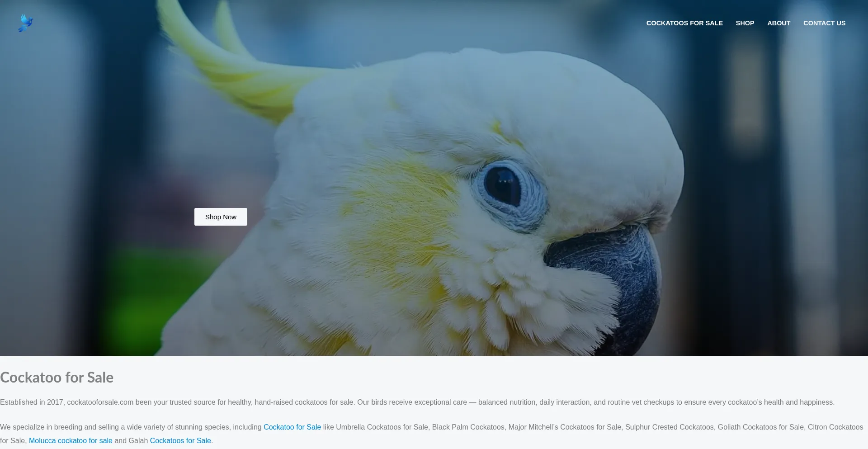Click the blue bird logo icon

[26, 23]
